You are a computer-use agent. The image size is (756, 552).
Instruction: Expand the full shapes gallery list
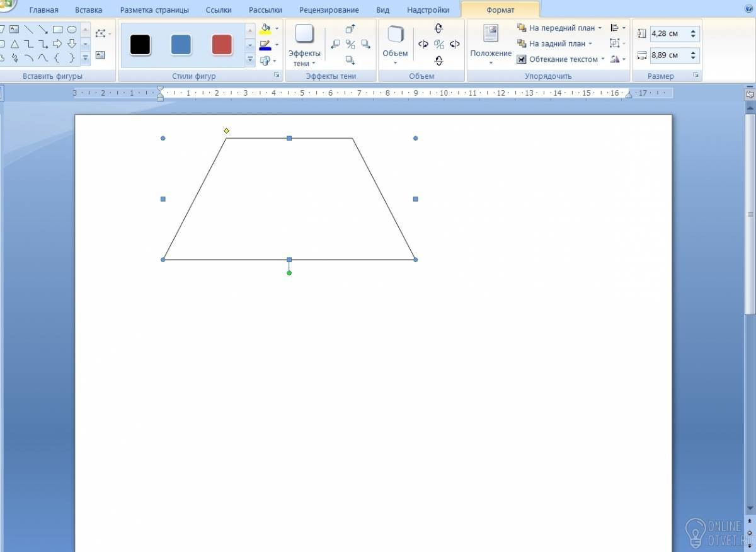(x=85, y=58)
